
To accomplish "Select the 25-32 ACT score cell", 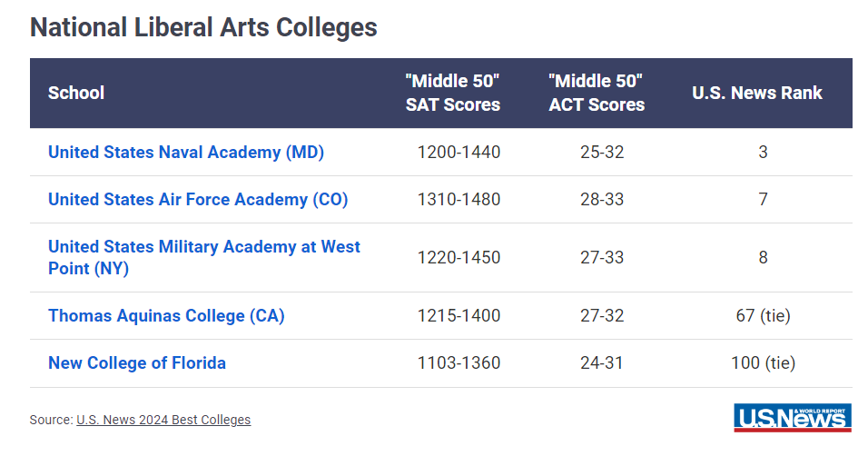I will pos(602,153).
